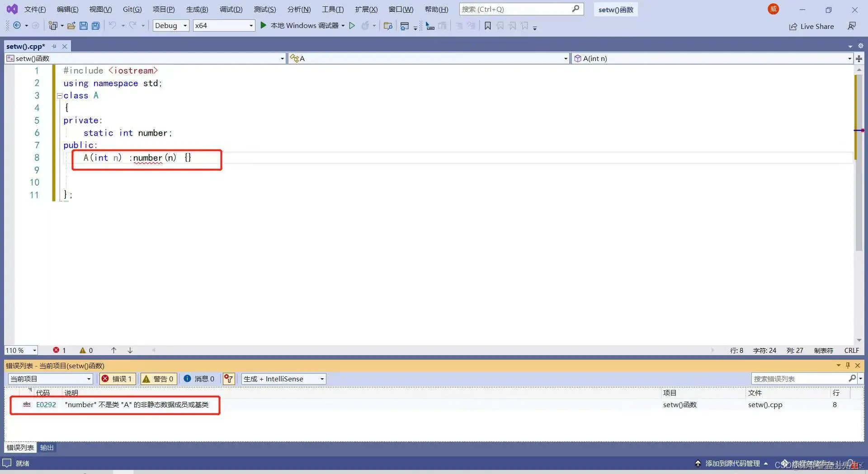The width and height of the screenshot is (868, 474).
Task: Collapse the class A code block
Action: click(59, 95)
